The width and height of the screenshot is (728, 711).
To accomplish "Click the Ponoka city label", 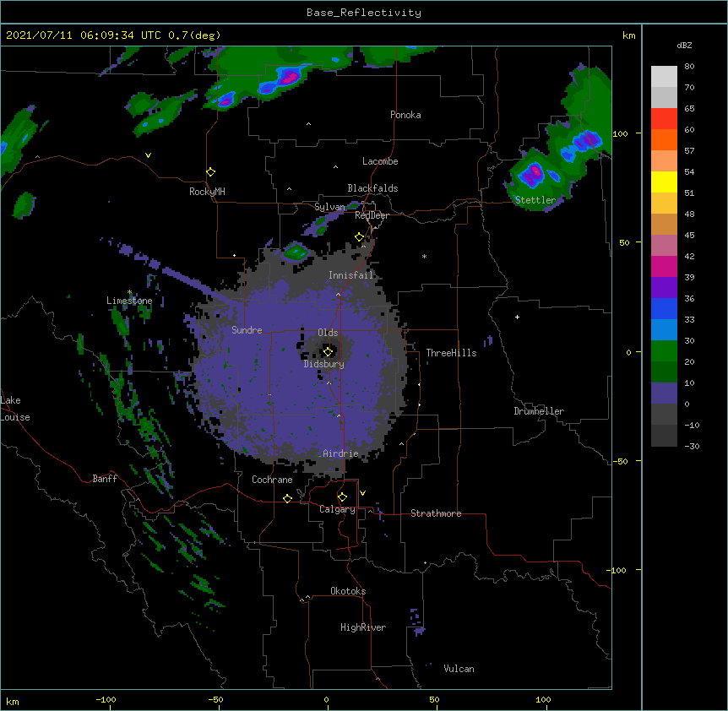I will 405,115.
